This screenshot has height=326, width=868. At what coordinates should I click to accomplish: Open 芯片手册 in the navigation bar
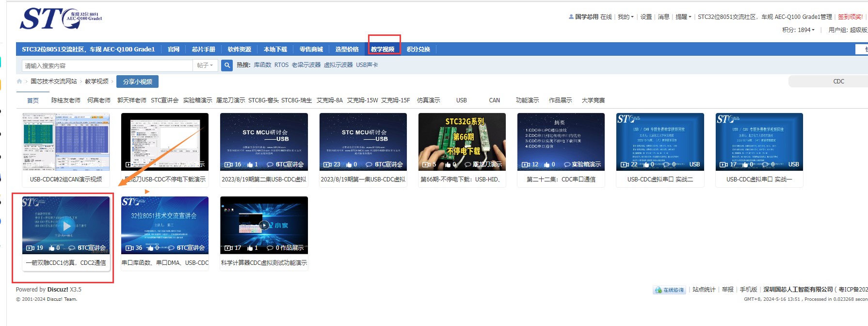204,49
